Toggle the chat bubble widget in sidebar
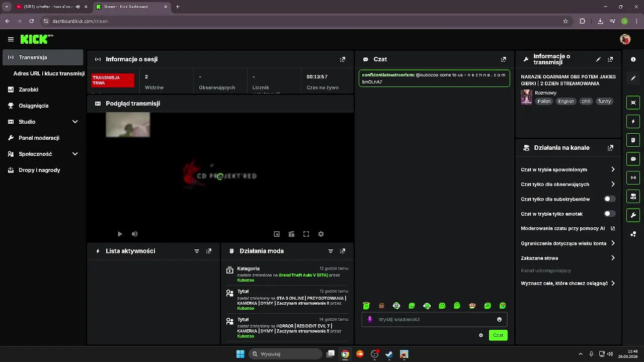This screenshot has height=362, width=644. click(x=633, y=159)
